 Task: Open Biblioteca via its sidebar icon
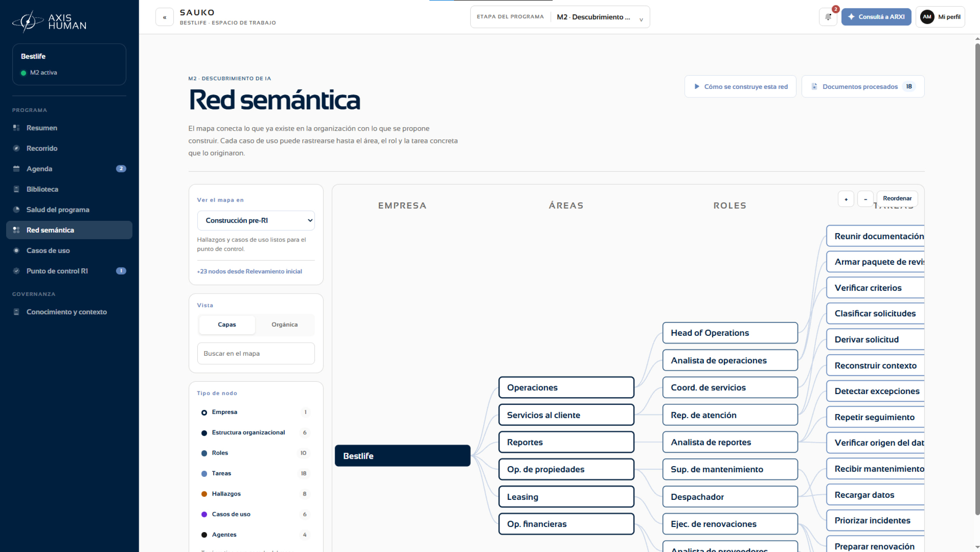pyautogui.click(x=16, y=189)
